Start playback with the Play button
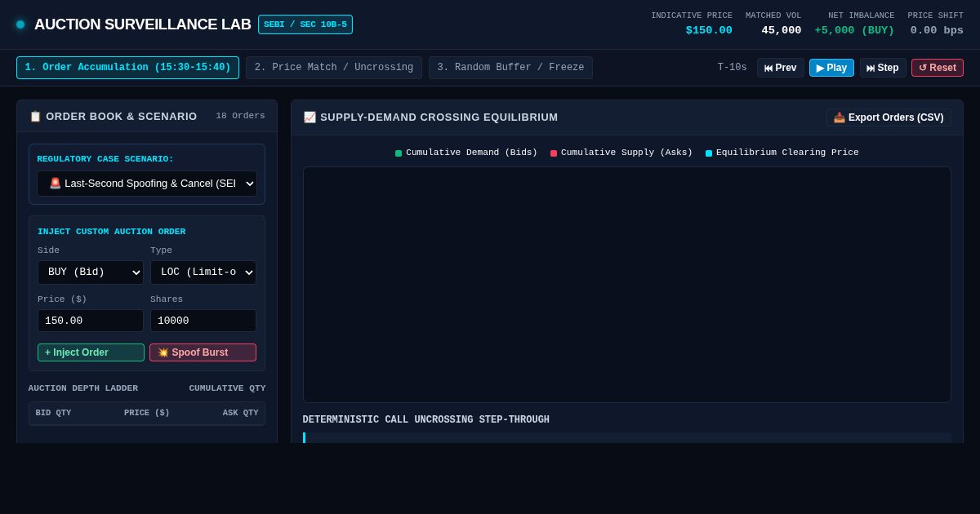 coord(831,68)
